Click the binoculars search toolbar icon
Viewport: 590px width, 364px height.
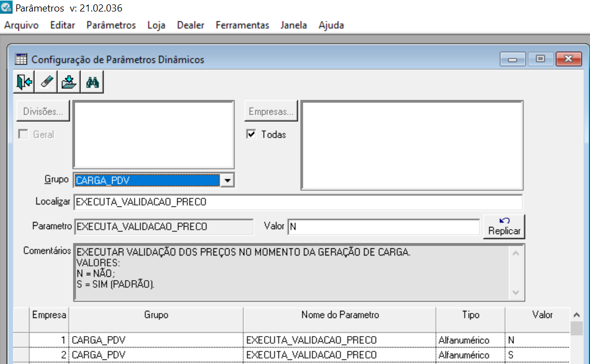coord(92,82)
